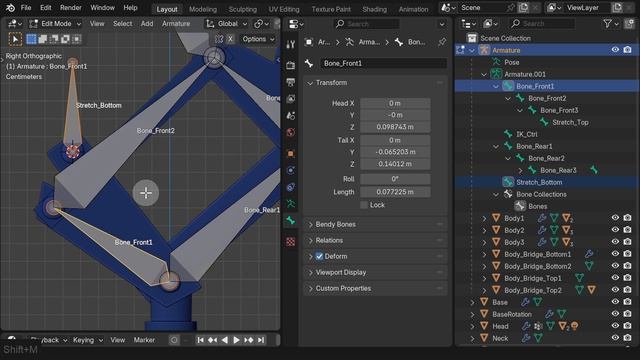Screen dimensions: 640x360
Task: Hide Body_Bridge_Top1 in viewport
Action: (x=615, y=278)
